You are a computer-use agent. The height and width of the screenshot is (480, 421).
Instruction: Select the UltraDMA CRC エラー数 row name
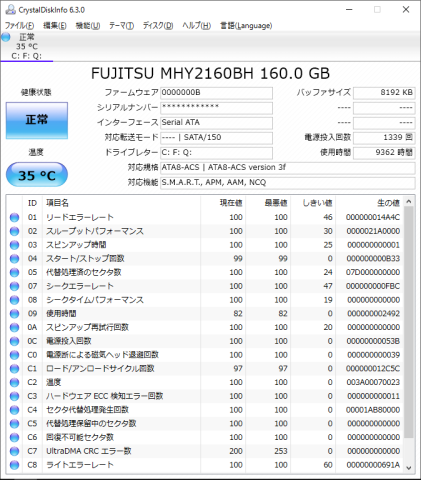point(89,451)
